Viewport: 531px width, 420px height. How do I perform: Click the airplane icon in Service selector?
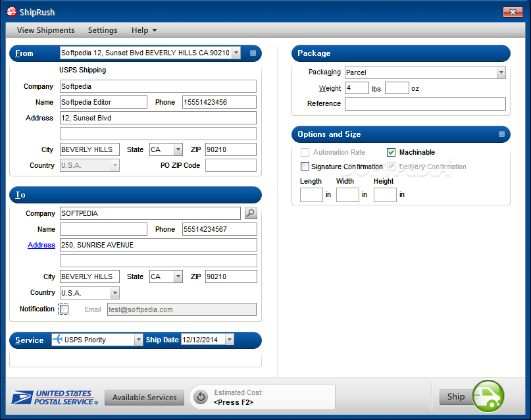coord(57,339)
